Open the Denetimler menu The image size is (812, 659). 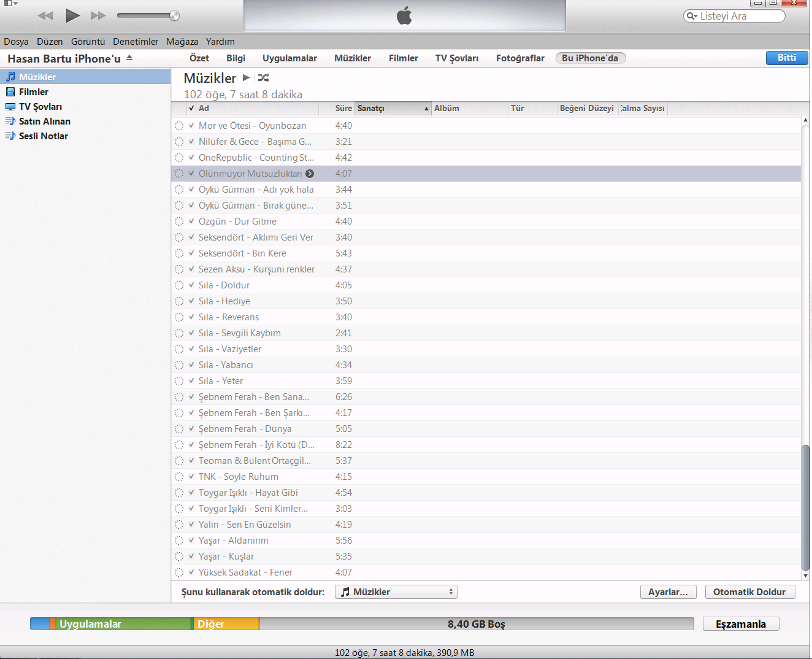pos(136,42)
